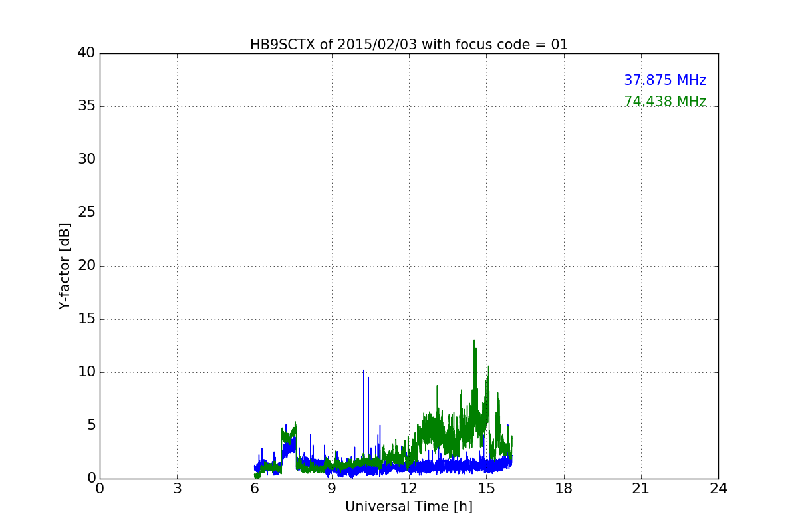Click the y-axis tick label 40
The height and width of the screenshot is (532, 798).
coord(86,53)
